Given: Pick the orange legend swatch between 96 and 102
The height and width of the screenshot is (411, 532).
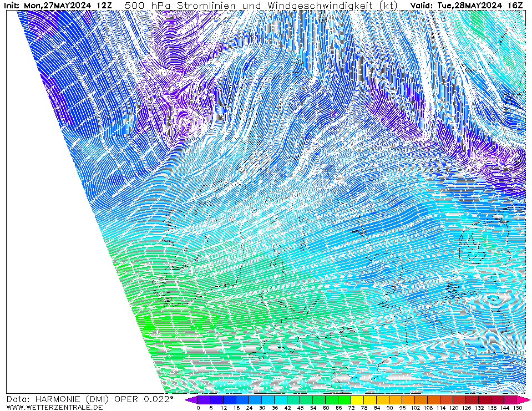Looking at the screenshot, I should (409, 400).
